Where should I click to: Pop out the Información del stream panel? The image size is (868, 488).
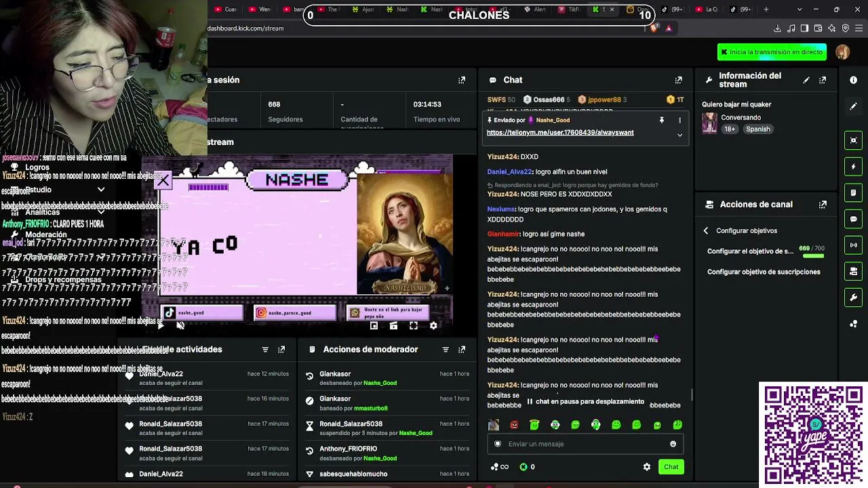[823, 80]
